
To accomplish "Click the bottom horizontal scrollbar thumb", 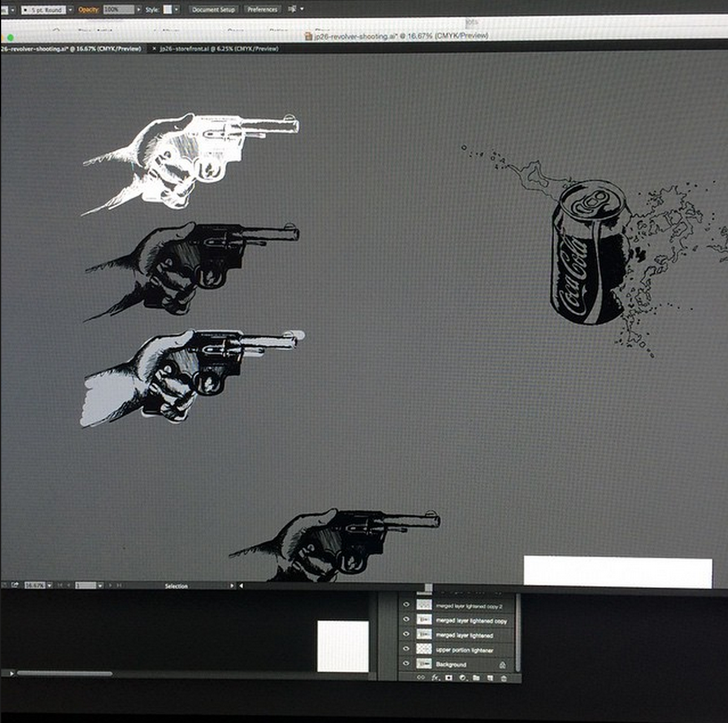I will click(64, 673).
